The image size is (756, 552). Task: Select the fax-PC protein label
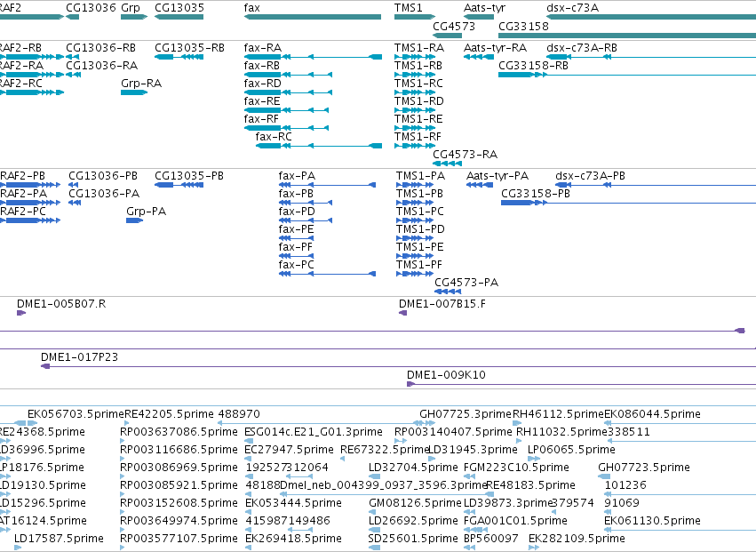296,264
